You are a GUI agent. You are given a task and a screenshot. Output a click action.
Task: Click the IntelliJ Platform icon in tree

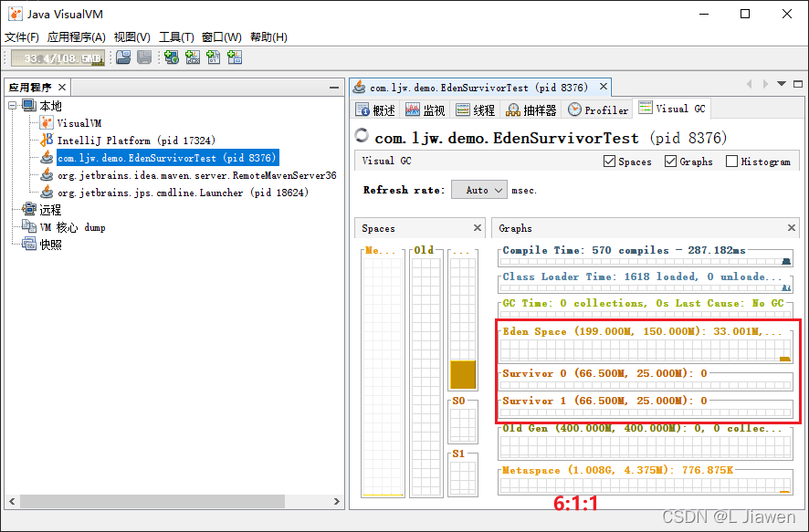(47, 140)
